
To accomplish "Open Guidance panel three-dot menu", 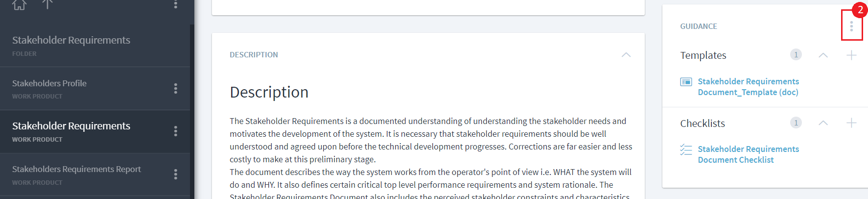I will pos(851,26).
